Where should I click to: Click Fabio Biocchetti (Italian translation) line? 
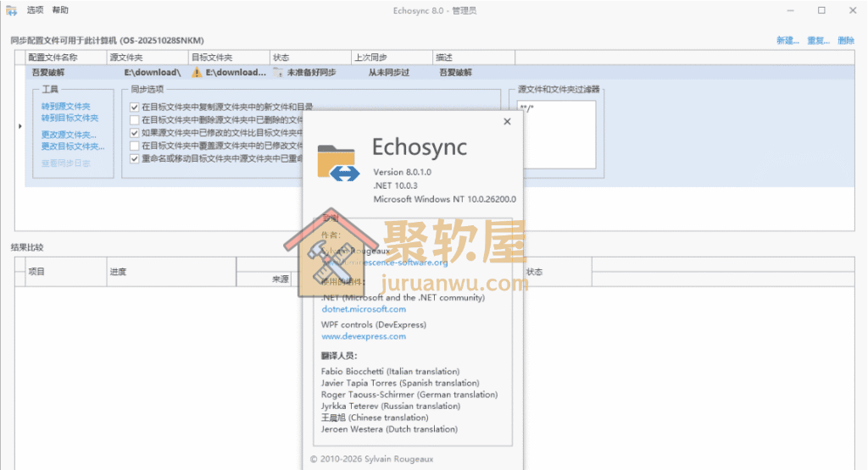[x=390, y=372]
